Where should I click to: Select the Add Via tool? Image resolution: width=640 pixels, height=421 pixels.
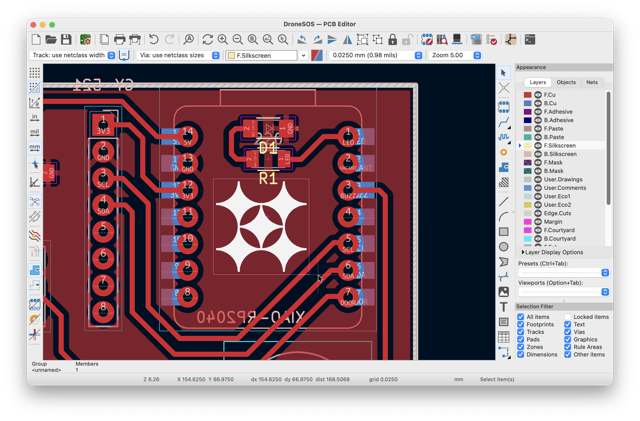[x=504, y=152]
